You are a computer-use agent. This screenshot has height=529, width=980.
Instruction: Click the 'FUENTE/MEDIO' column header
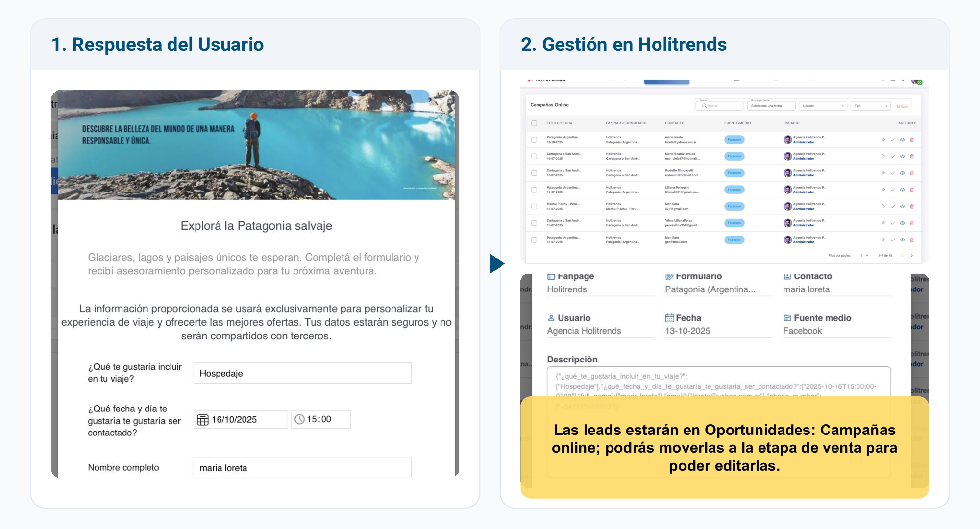tap(737, 123)
